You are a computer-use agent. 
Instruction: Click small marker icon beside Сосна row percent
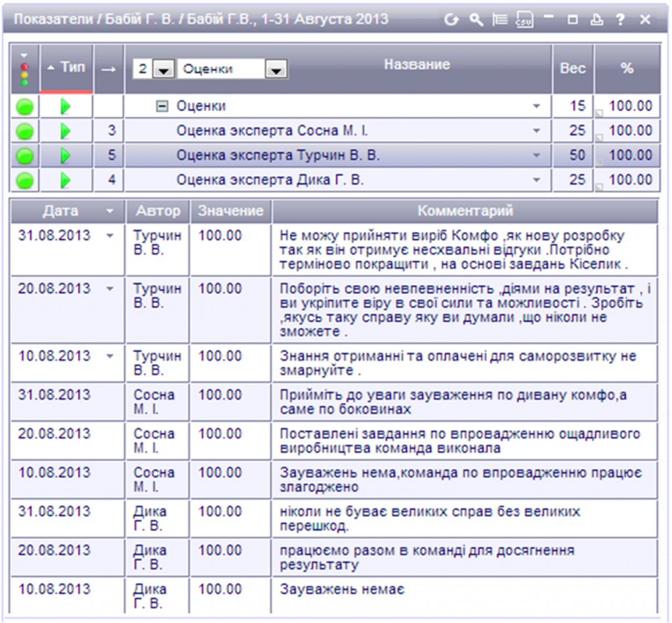600,138
